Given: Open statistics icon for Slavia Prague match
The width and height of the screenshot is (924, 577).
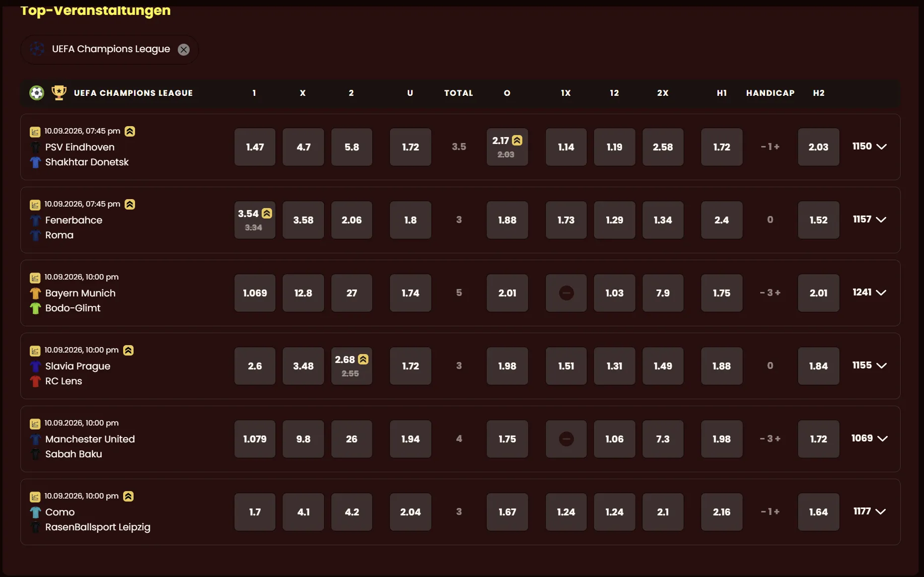Looking at the screenshot, I should point(35,351).
